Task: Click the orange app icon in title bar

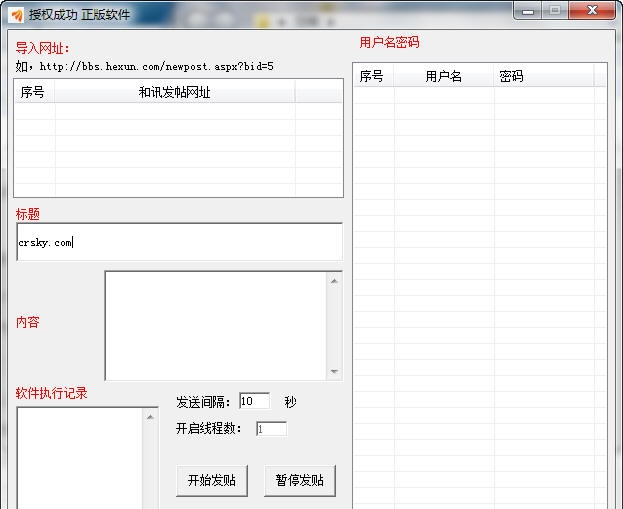Action: pos(17,15)
